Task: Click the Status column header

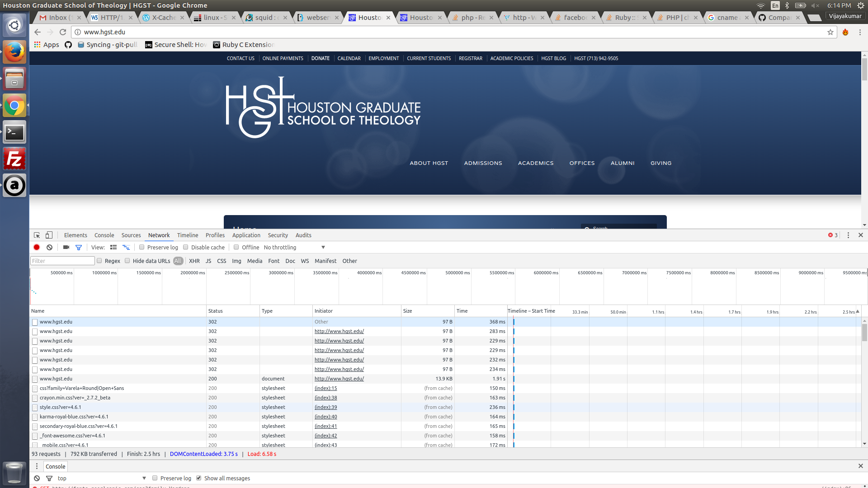Action: pyautogui.click(x=233, y=311)
